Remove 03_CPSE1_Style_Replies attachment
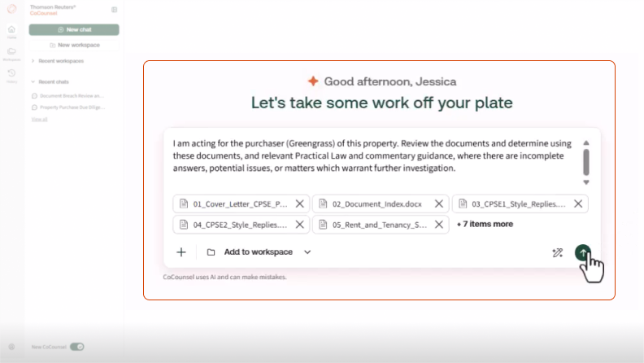644x363 pixels. coord(578,204)
